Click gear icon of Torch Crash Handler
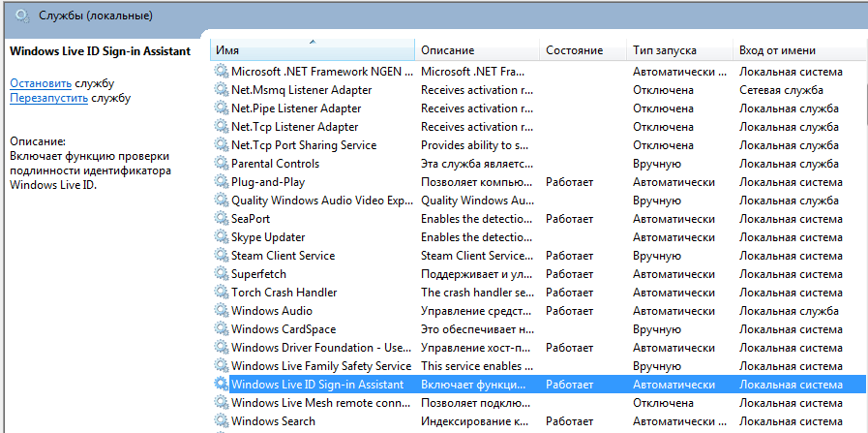868x433 pixels. tap(222, 293)
